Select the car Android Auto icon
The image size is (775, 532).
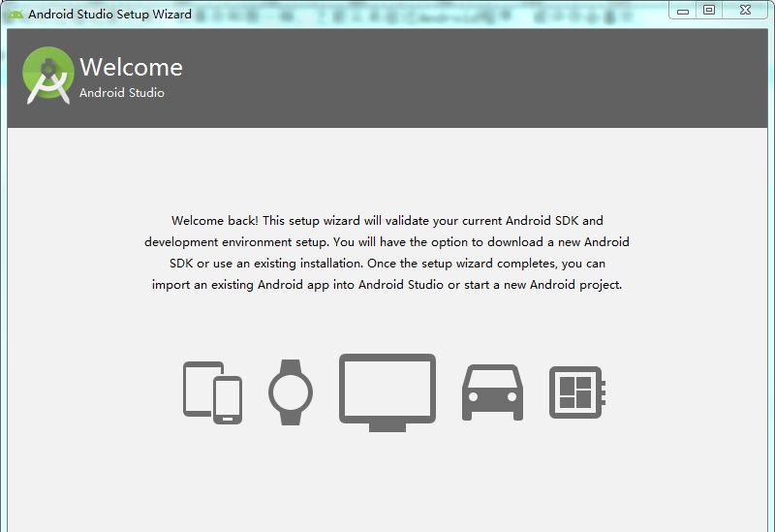(x=492, y=392)
